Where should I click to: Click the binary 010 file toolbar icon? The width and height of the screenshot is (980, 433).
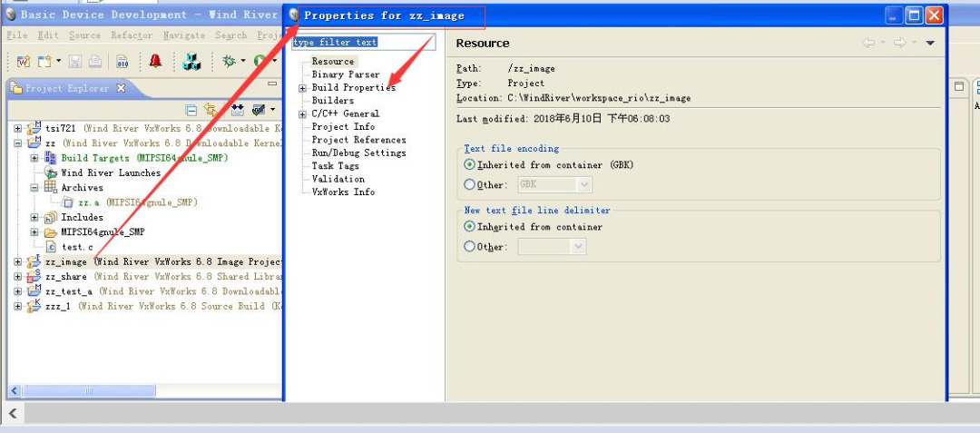(x=122, y=61)
